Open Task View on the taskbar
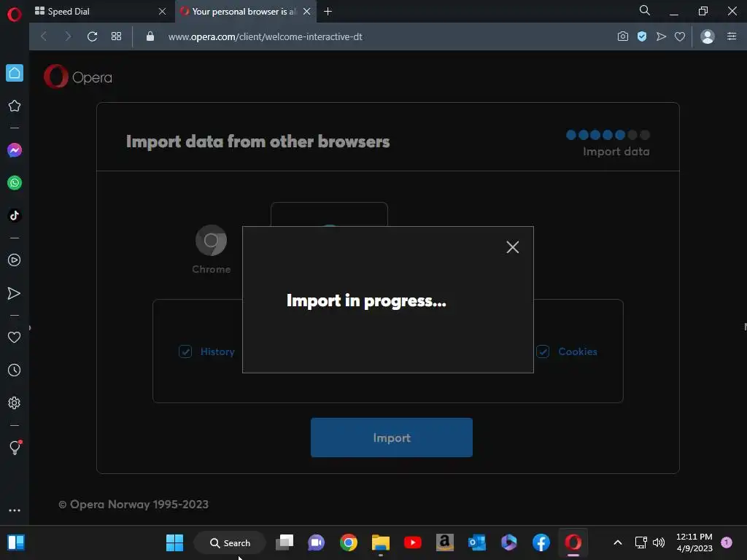Viewport: 747px width, 560px height. pos(285,542)
